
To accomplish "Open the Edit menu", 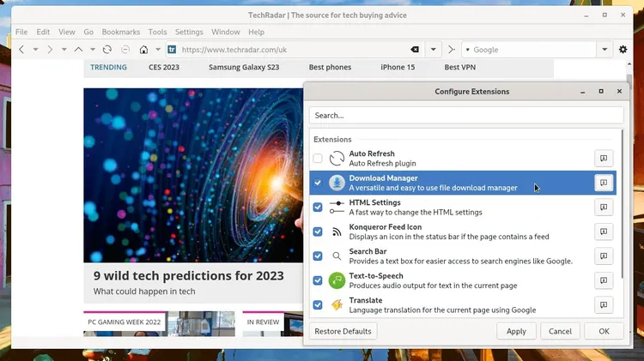I will pos(43,32).
